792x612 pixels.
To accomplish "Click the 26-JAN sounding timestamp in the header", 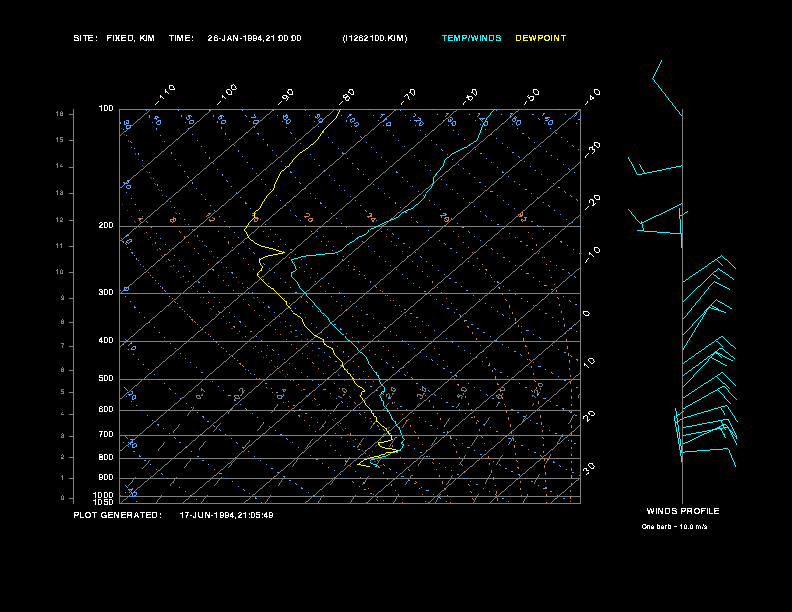I will coord(254,38).
